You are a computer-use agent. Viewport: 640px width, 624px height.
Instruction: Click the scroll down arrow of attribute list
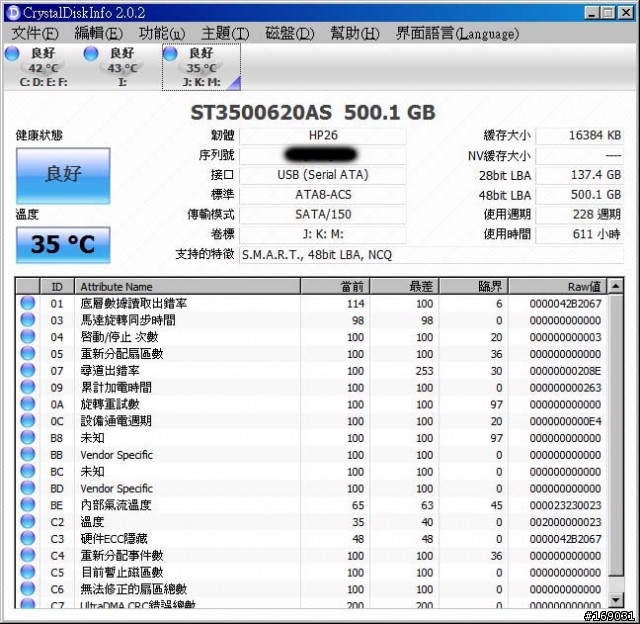(x=616, y=600)
